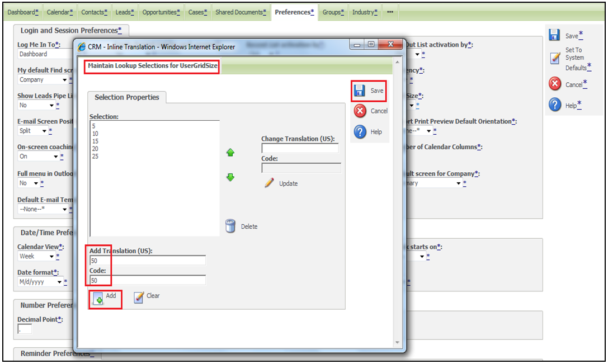
Task: Click the Change Translation (US) text field
Action: (300, 149)
